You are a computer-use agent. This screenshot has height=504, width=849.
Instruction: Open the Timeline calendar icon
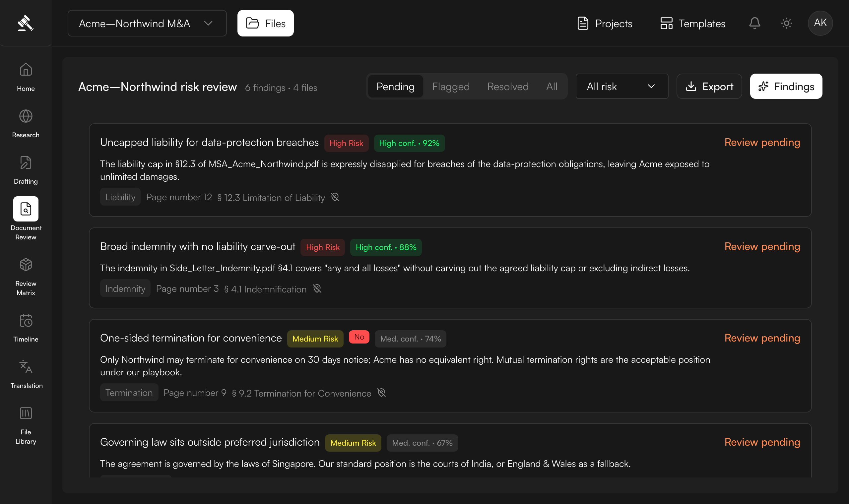tap(26, 321)
